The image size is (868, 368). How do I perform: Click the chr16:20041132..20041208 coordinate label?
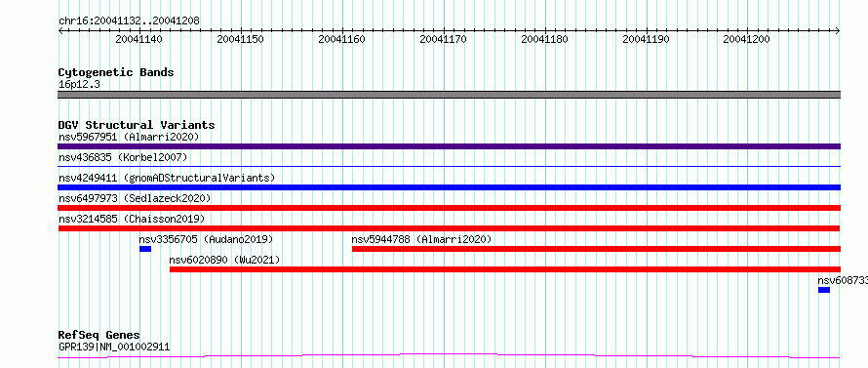pos(129,20)
